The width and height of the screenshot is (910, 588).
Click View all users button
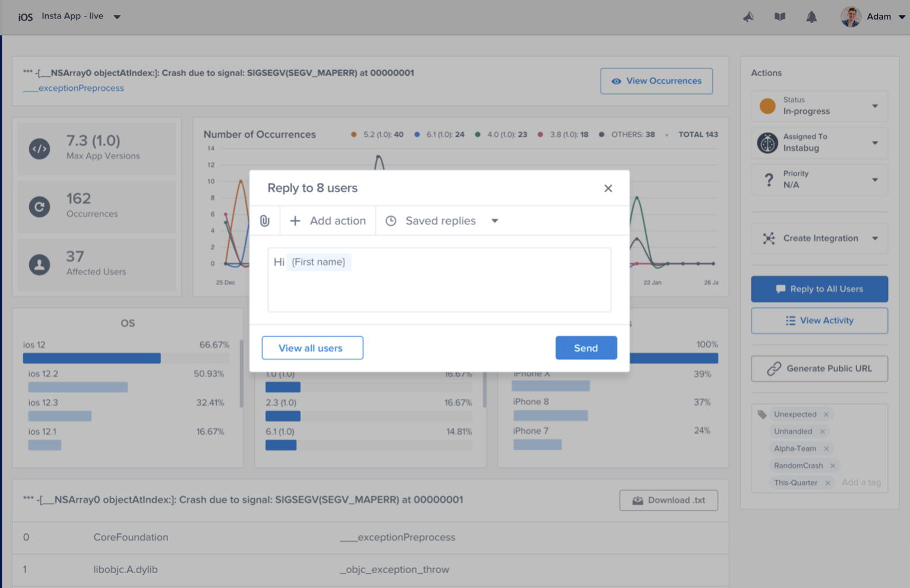pyautogui.click(x=312, y=348)
